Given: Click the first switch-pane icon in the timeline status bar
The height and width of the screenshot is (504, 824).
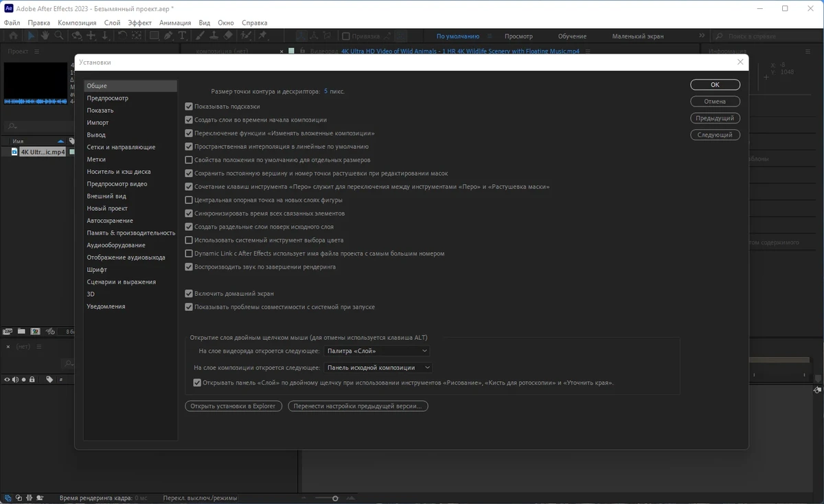Looking at the screenshot, I should 8,498.
